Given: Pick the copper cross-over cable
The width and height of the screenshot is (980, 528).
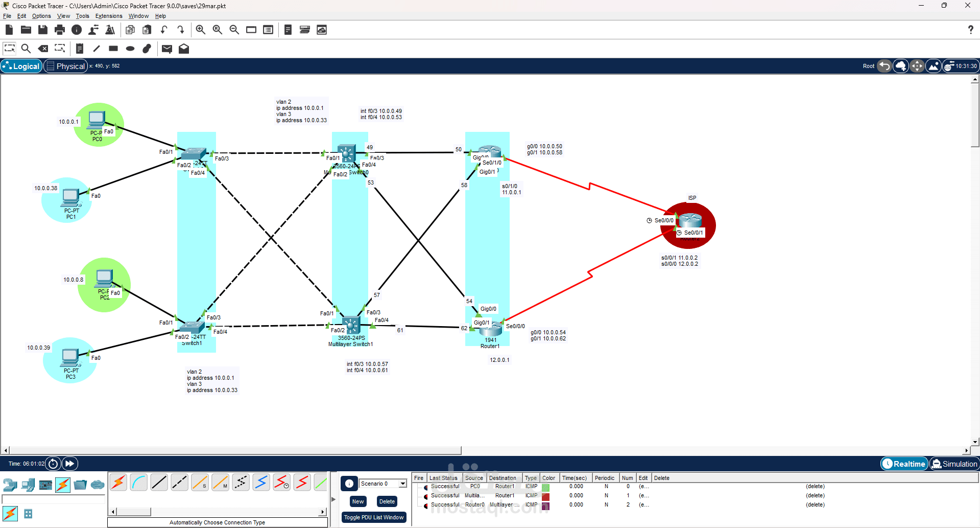Looking at the screenshot, I should 180,483.
